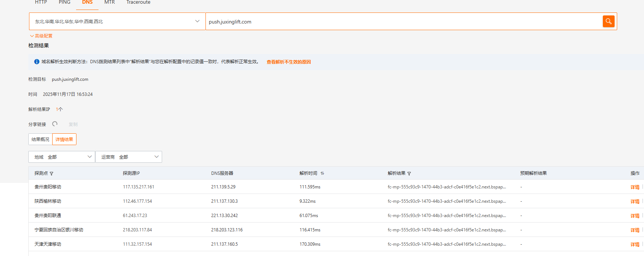This screenshot has height=256, width=644.
Task: Open the 运营商 全部 filter dropdown
Action: [x=129, y=157]
